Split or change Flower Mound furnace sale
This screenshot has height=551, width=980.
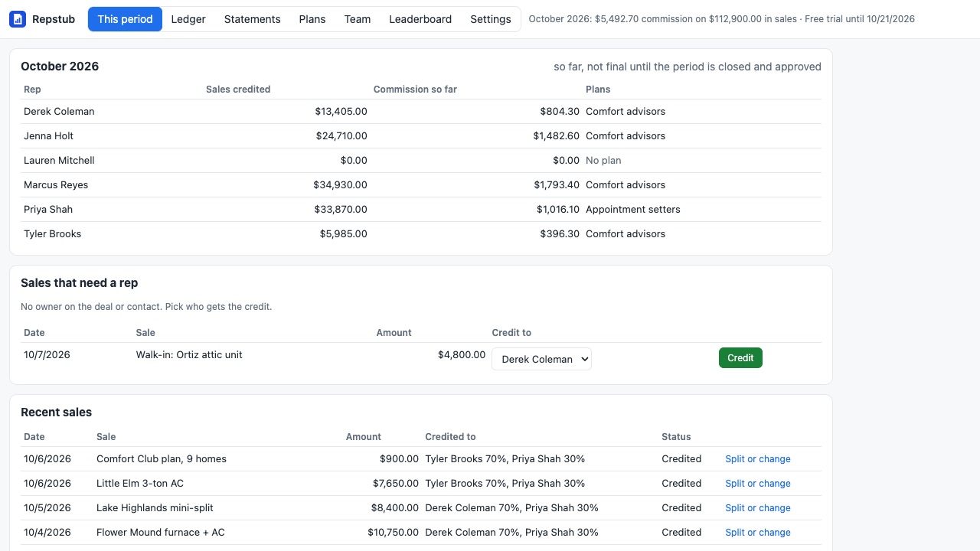click(x=758, y=533)
